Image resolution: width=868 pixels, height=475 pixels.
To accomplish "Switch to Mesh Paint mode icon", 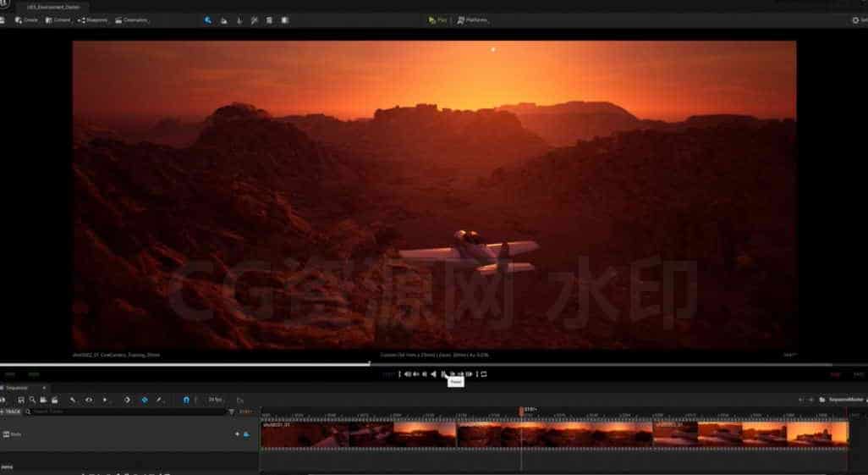I will tap(254, 20).
